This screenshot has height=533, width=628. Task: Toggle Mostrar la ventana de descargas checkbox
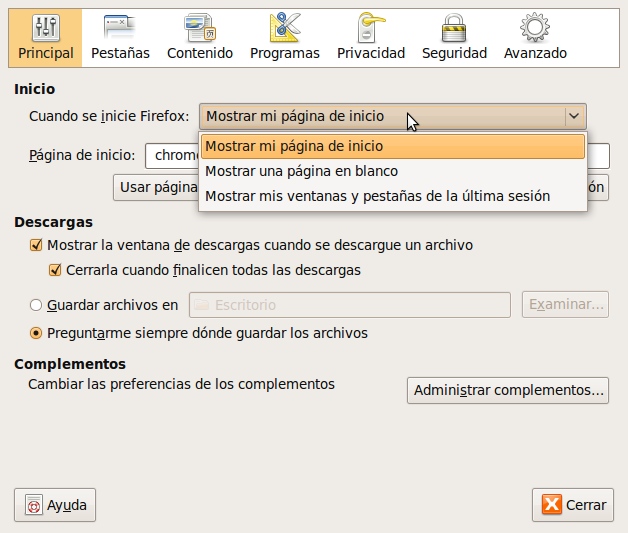tap(36, 245)
